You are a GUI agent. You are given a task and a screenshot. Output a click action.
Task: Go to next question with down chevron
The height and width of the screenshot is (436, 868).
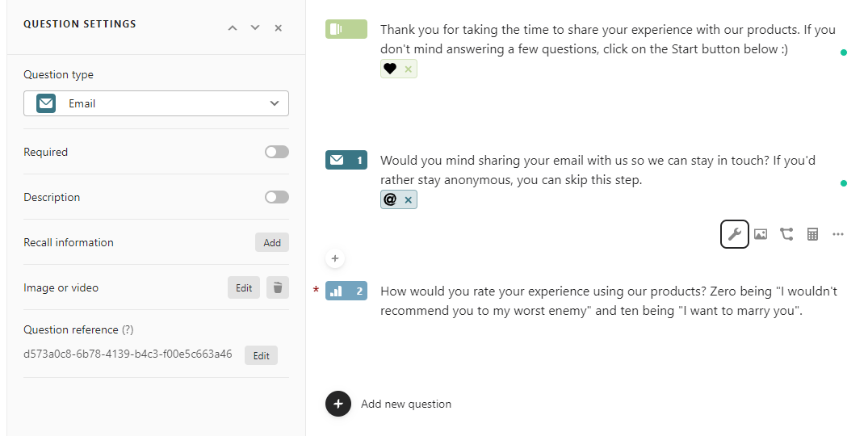pos(255,28)
